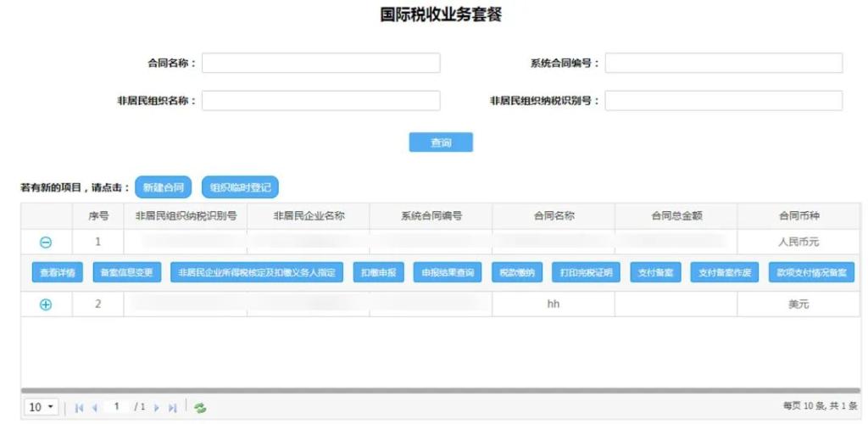Jump to the last page icon
This screenshot has width=868, height=424.
(173, 408)
